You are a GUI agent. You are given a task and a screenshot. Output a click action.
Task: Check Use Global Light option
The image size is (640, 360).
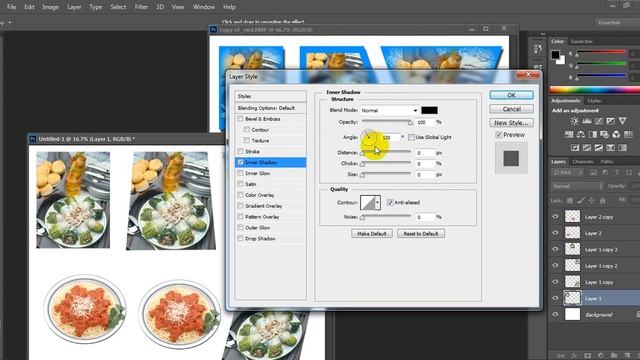point(411,137)
